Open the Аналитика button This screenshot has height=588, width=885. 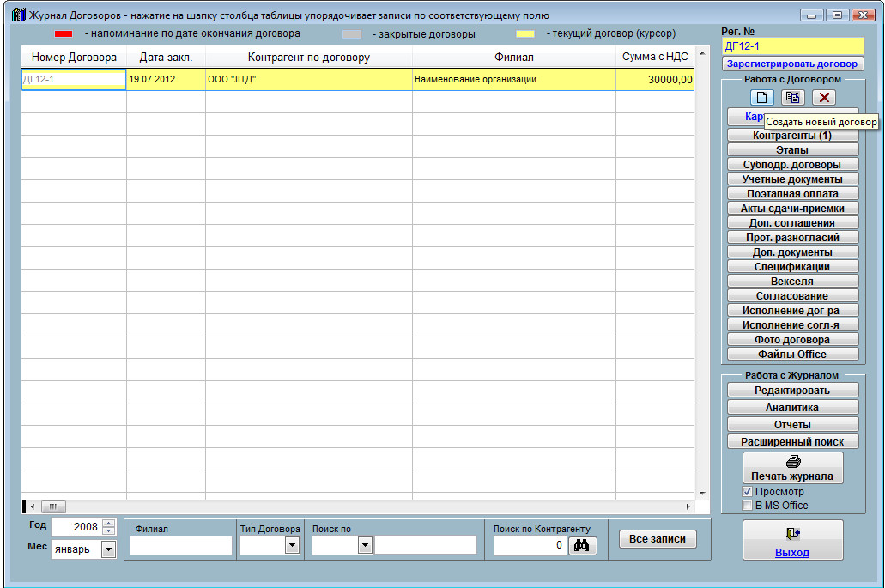(792, 408)
